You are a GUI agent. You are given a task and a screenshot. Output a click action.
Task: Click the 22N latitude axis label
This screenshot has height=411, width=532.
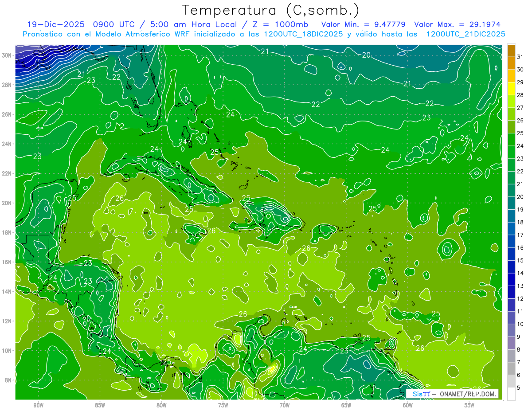point(8,173)
